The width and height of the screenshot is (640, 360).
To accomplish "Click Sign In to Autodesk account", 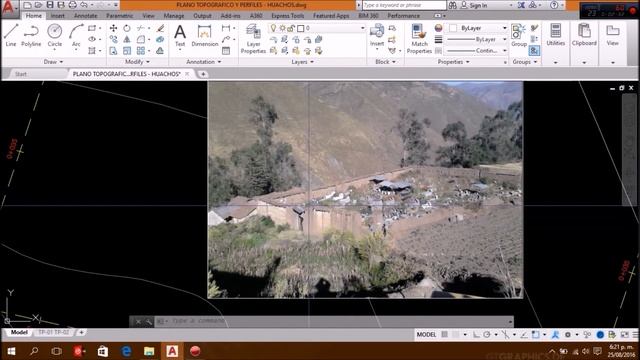I will (x=474, y=5).
